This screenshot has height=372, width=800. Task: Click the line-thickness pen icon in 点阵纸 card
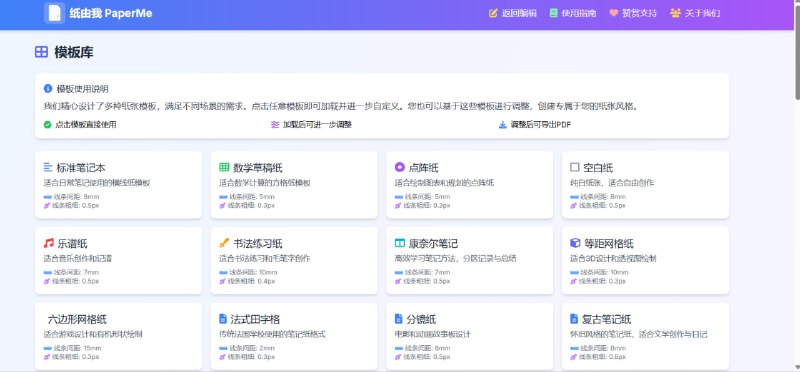click(398, 205)
